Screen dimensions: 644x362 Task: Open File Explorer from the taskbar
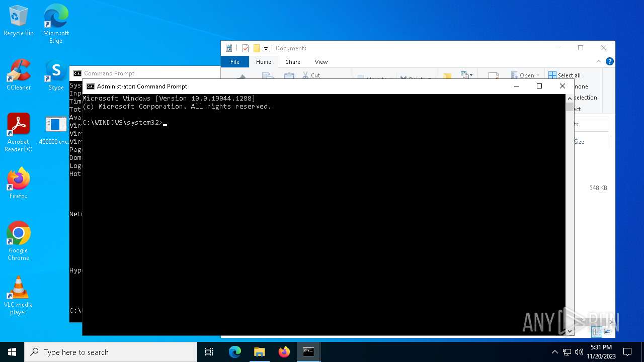pyautogui.click(x=260, y=352)
